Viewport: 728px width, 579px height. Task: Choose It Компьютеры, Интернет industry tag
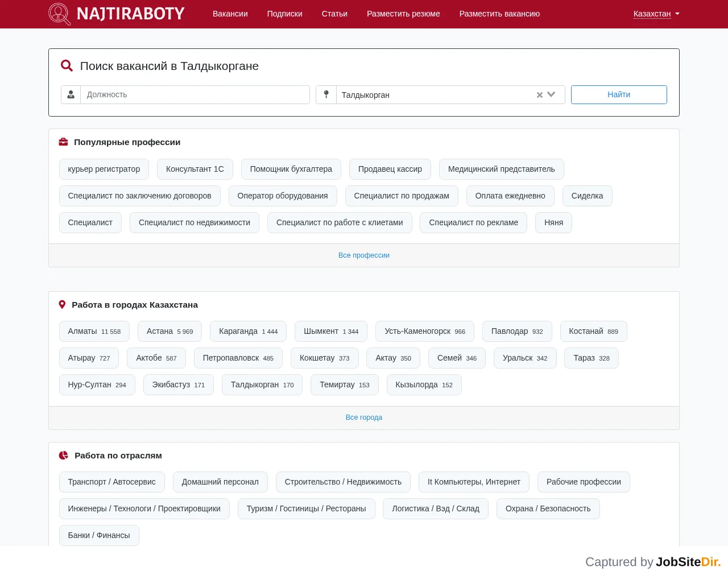point(474,482)
